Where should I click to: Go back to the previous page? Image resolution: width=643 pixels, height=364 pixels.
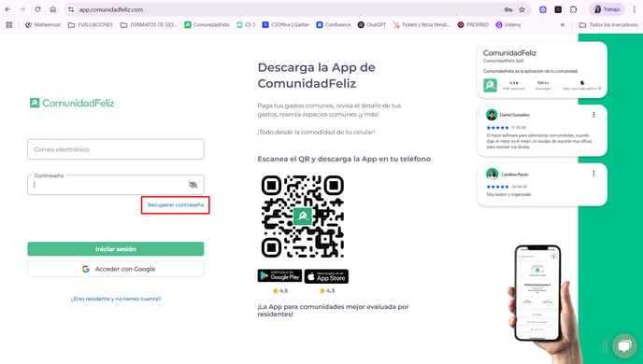[7, 9]
